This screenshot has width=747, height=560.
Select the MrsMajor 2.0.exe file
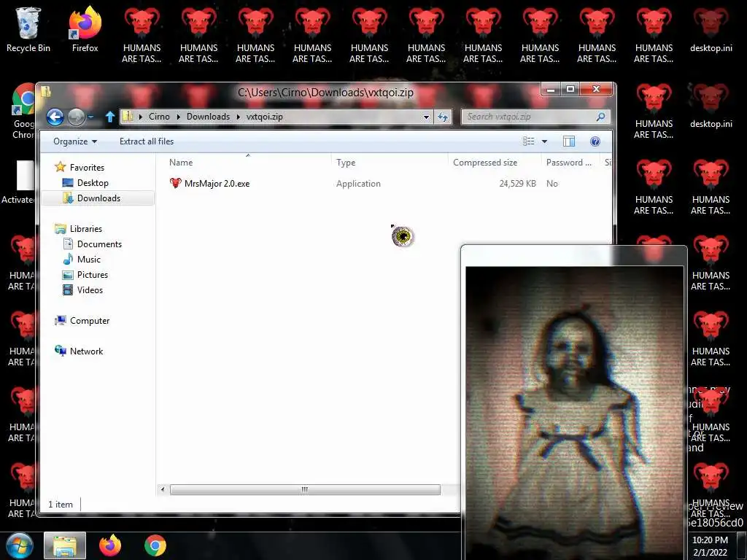217,184
